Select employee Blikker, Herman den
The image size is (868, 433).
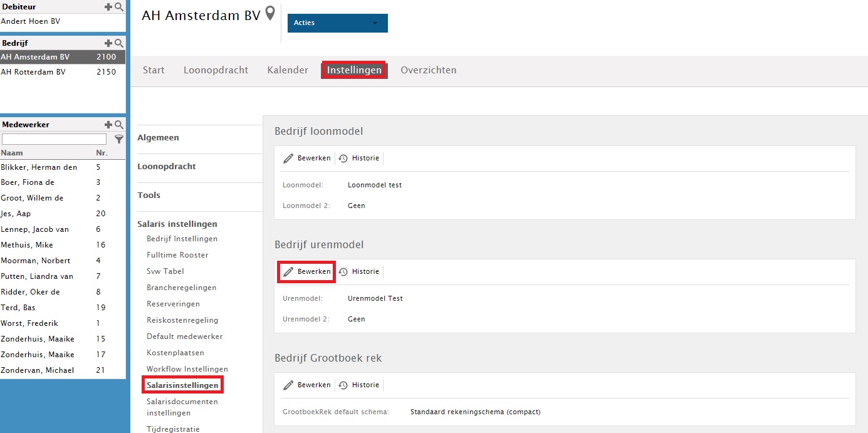click(63, 167)
